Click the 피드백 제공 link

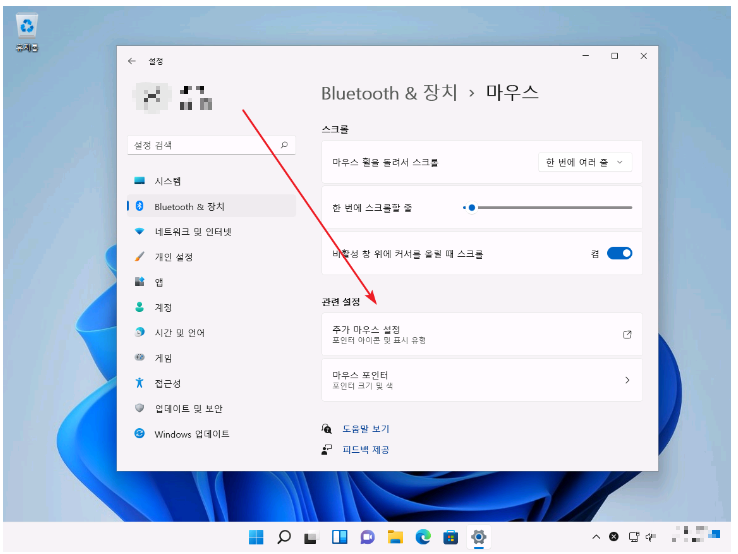pyautogui.click(x=366, y=450)
